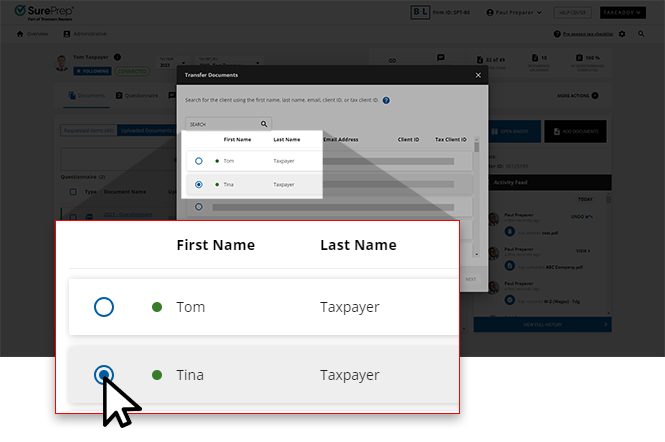The height and width of the screenshot is (442, 665).
Task: Select the third radio button below Tina's row
Action: [198, 207]
